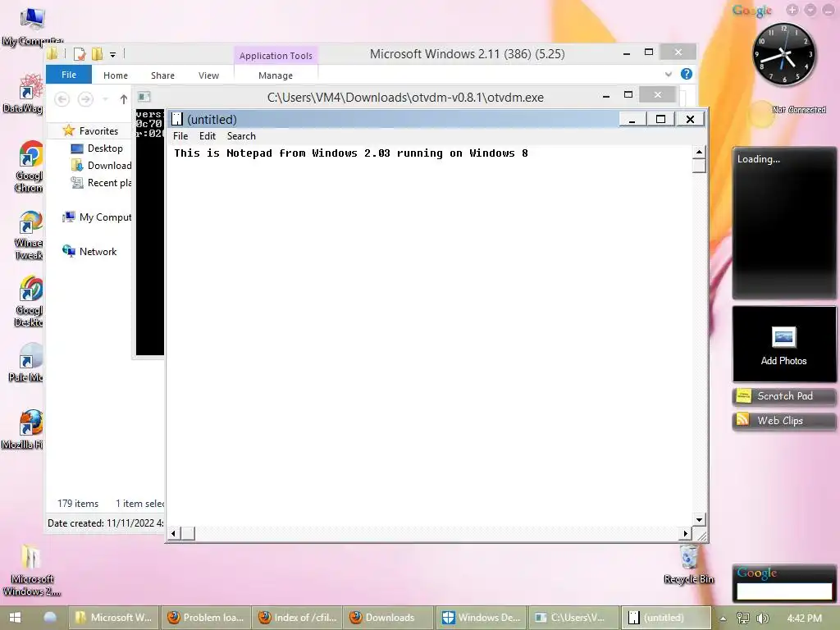Image resolution: width=840 pixels, height=630 pixels.
Task: Open Explorer's File ribbon tab
Action: coord(69,75)
